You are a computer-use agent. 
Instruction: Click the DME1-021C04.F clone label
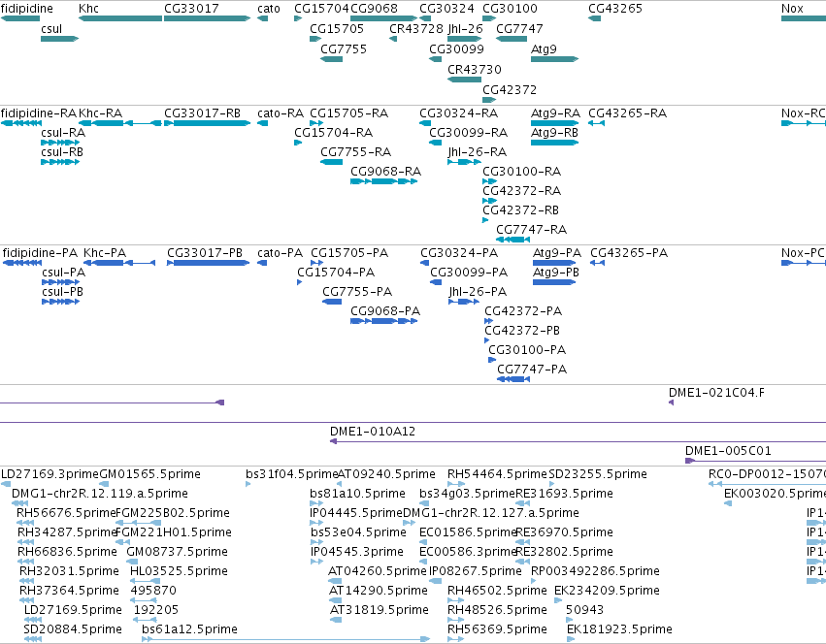coord(716,393)
